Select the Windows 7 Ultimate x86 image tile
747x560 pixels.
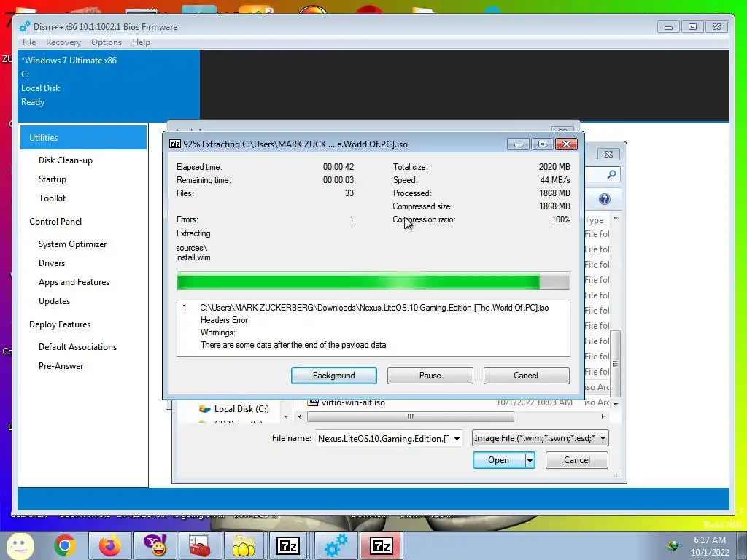[x=109, y=85]
